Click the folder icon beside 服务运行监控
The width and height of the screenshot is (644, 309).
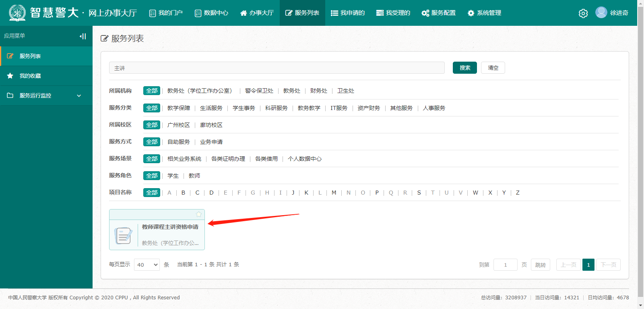[10, 95]
